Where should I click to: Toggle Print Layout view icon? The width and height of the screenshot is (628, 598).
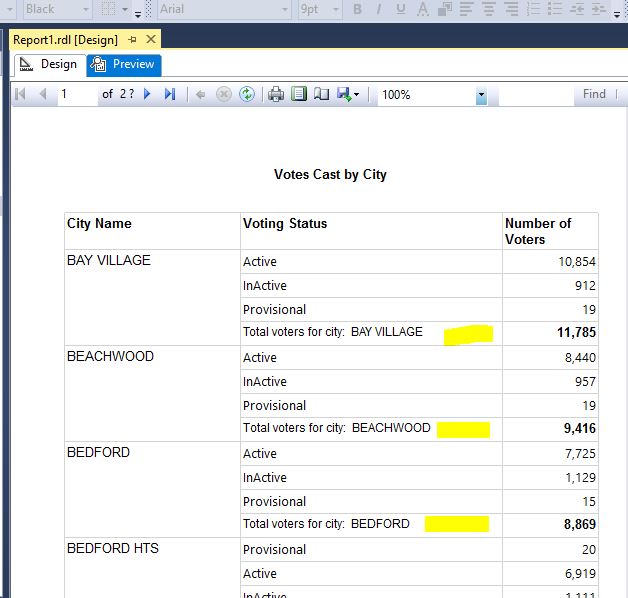pyautogui.click(x=299, y=94)
